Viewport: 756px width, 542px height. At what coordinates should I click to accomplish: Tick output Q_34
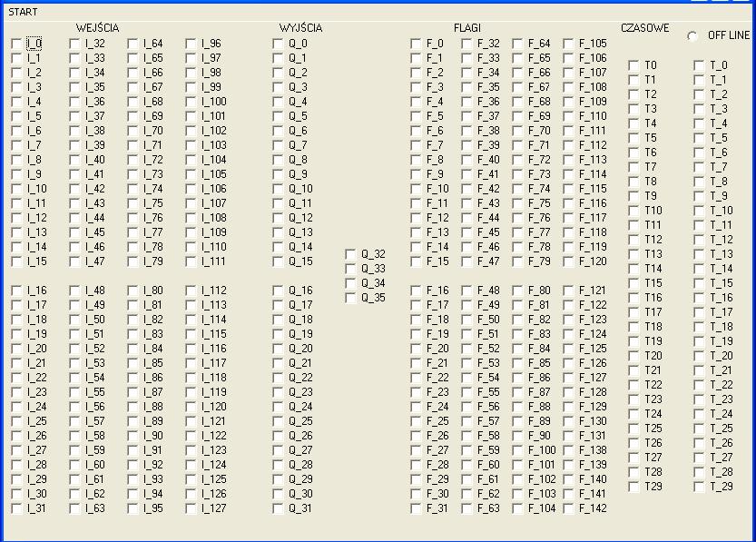click(350, 283)
